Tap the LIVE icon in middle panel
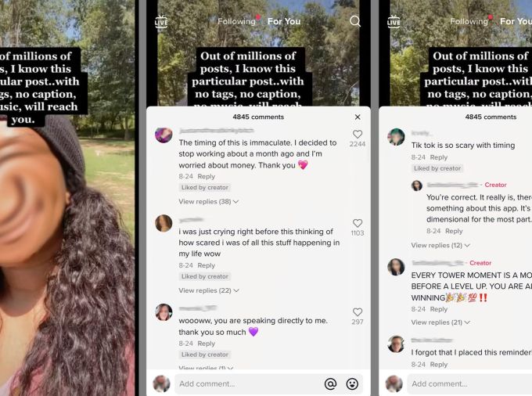 [161, 22]
